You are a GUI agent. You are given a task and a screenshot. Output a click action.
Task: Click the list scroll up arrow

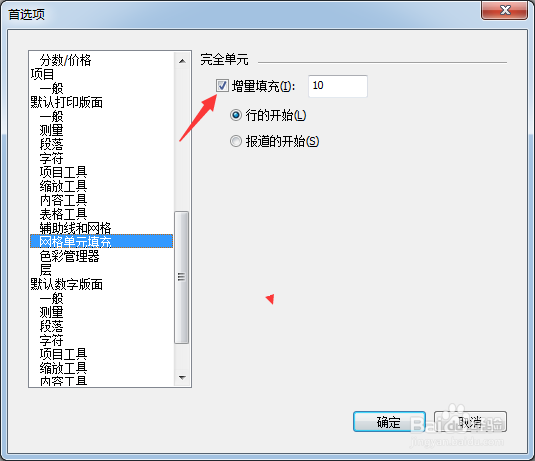[x=182, y=61]
